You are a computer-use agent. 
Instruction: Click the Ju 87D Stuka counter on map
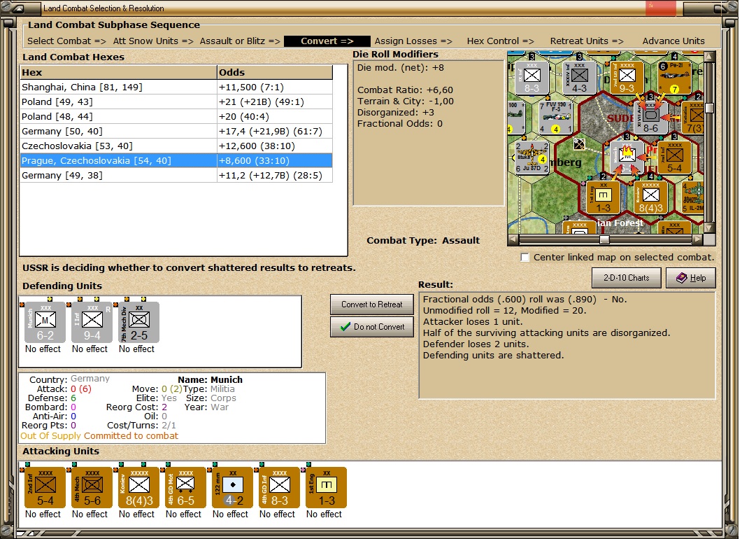click(532, 157)
